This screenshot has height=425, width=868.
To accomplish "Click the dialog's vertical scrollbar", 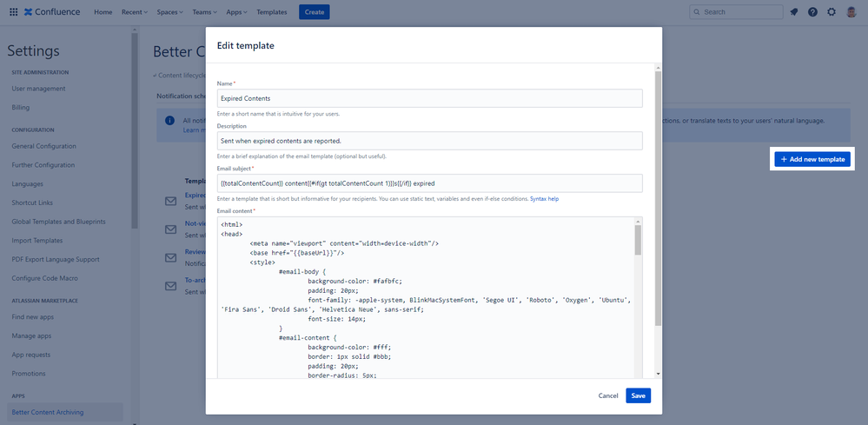I will click(x=659, y=198).
